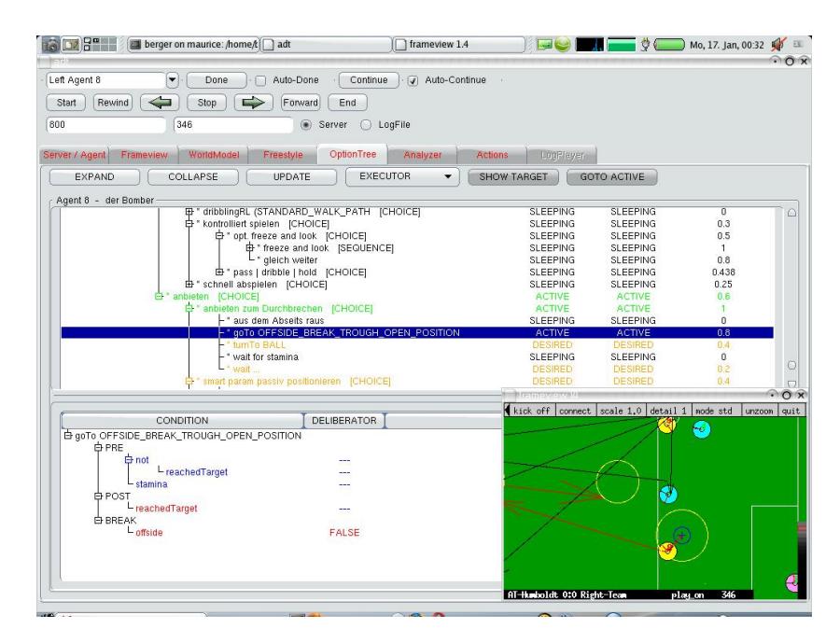The height and width of the screenshot is (643, 840).
Task: Switch to the berger on maurice terminal task
Action: tap(194, 45)
